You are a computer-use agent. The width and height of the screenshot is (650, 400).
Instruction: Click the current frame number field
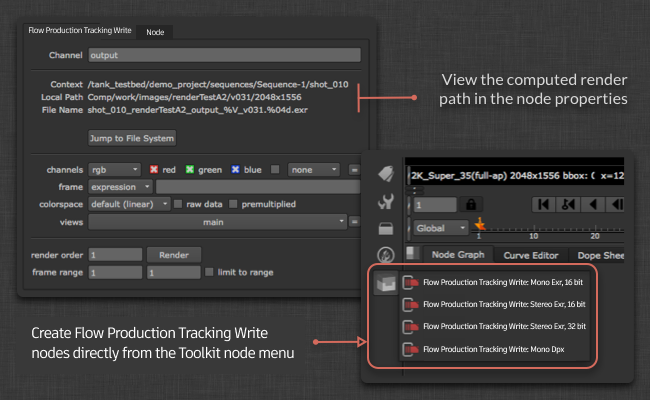point(435,205)
